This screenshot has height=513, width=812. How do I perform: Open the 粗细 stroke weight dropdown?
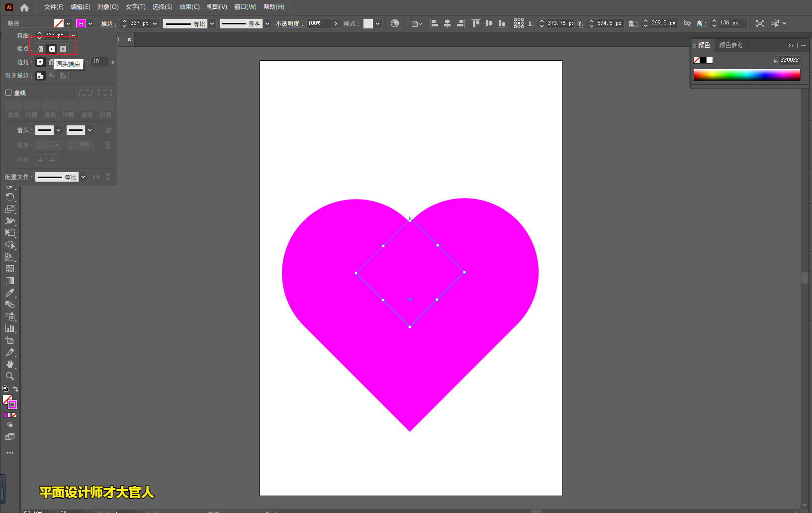click(x=73, y=35)
